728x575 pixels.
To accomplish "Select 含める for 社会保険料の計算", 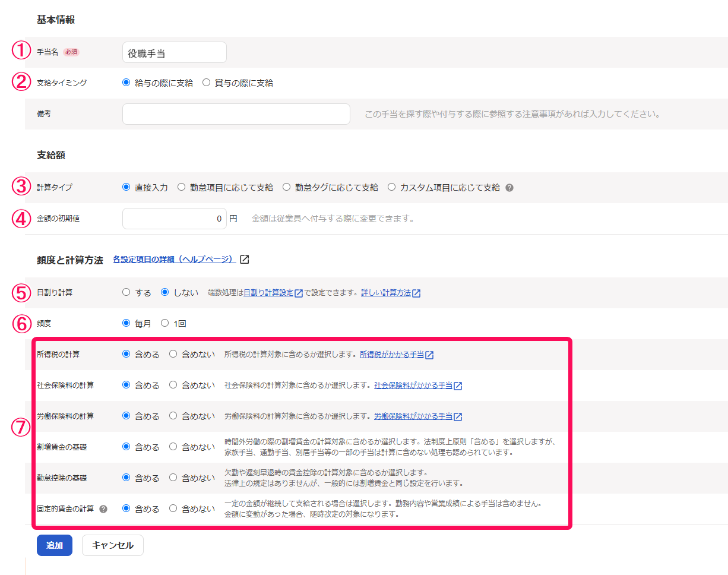I will click(x=126, y=385).
